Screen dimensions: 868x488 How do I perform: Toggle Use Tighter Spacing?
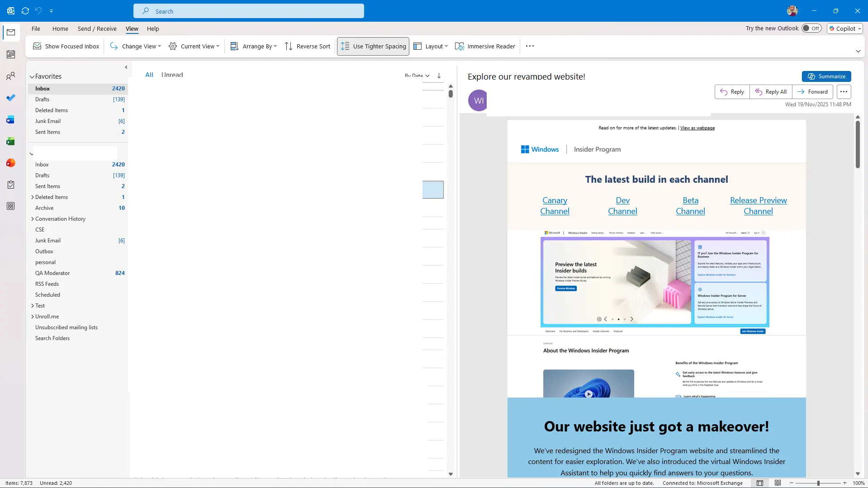[x=373, y=46]
